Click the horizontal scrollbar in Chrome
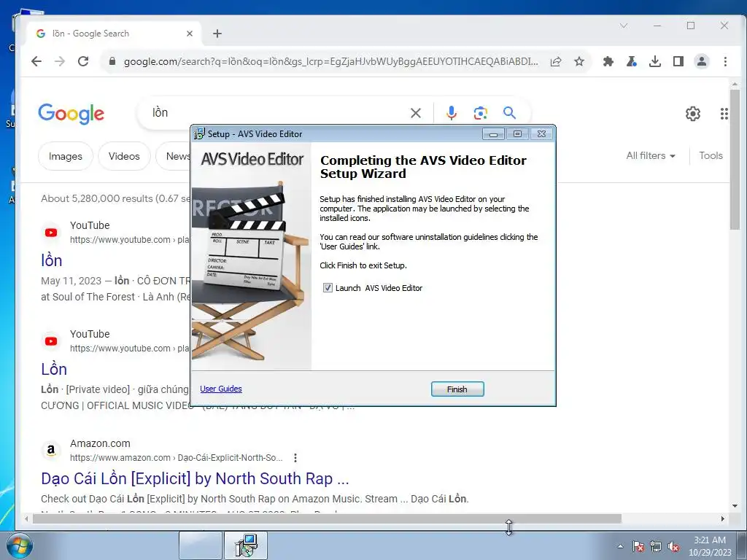Viewport: 747px width, 560px height. pos(327,518)
